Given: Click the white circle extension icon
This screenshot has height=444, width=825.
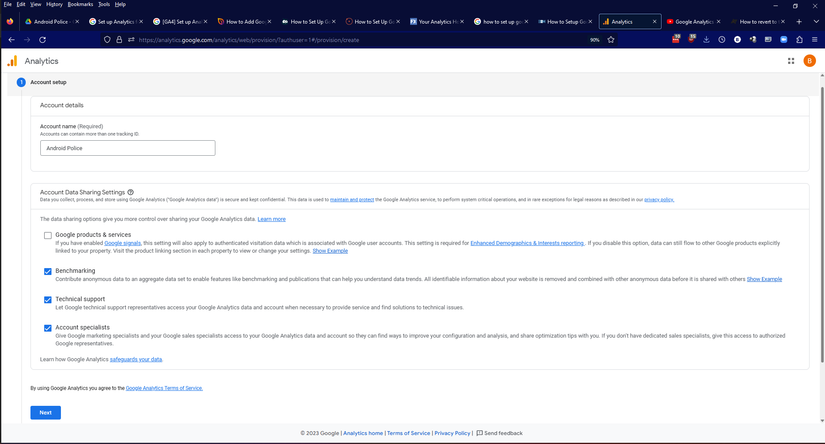Looking at the screenshot, I should point(737,39).
